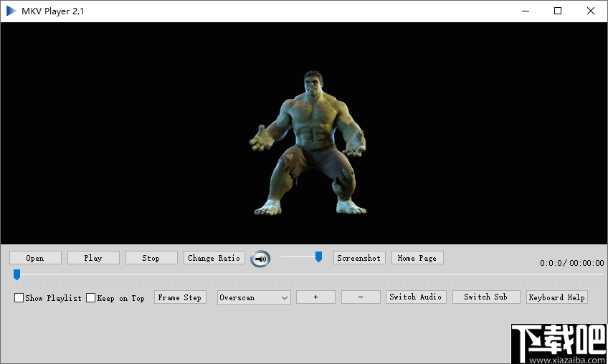The width and height of the screenshot is (608, 364).
Task: Open the Overscan dropdown list
Action: [254, 297]
